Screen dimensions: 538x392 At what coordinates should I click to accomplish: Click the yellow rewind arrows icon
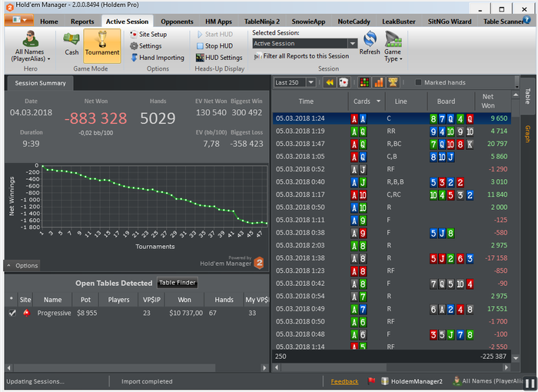(x=329, y=82)
